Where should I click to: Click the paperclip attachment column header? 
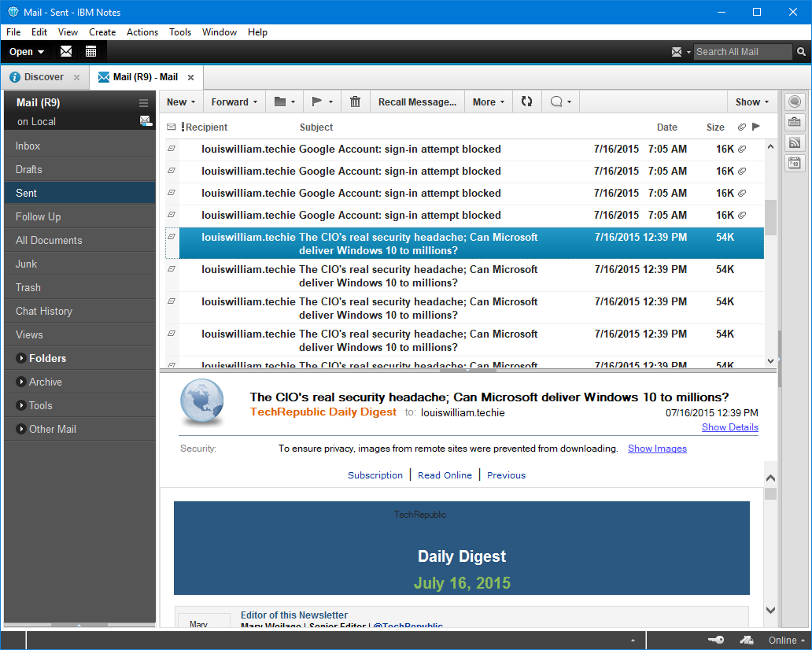pyautogui.click(x=742, y=127)
